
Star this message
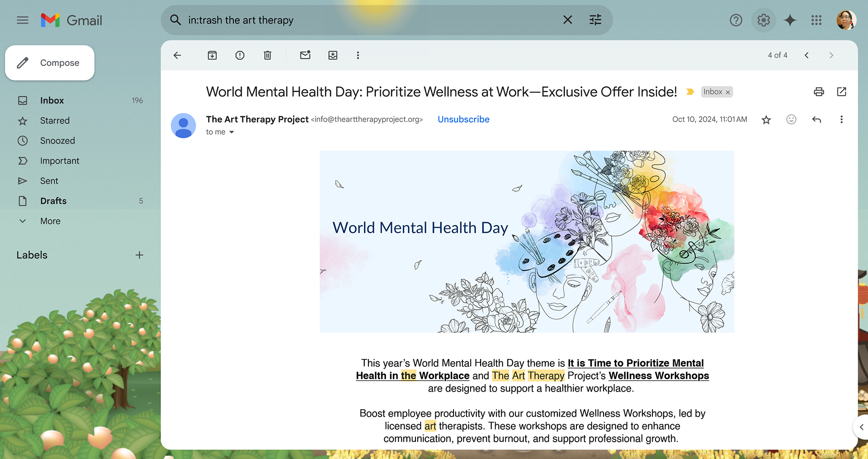point(766,119)
